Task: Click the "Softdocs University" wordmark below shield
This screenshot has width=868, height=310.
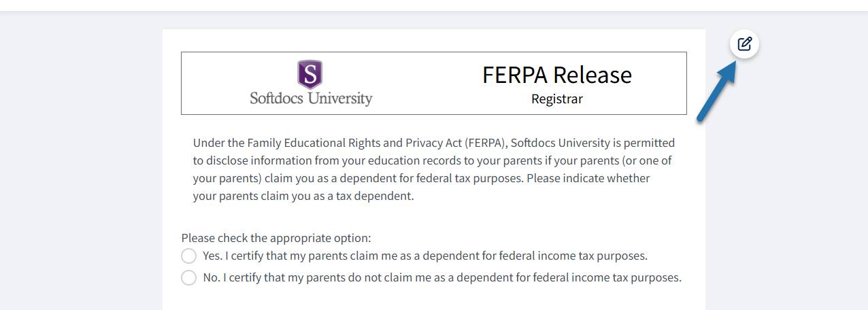Action: 311,99
